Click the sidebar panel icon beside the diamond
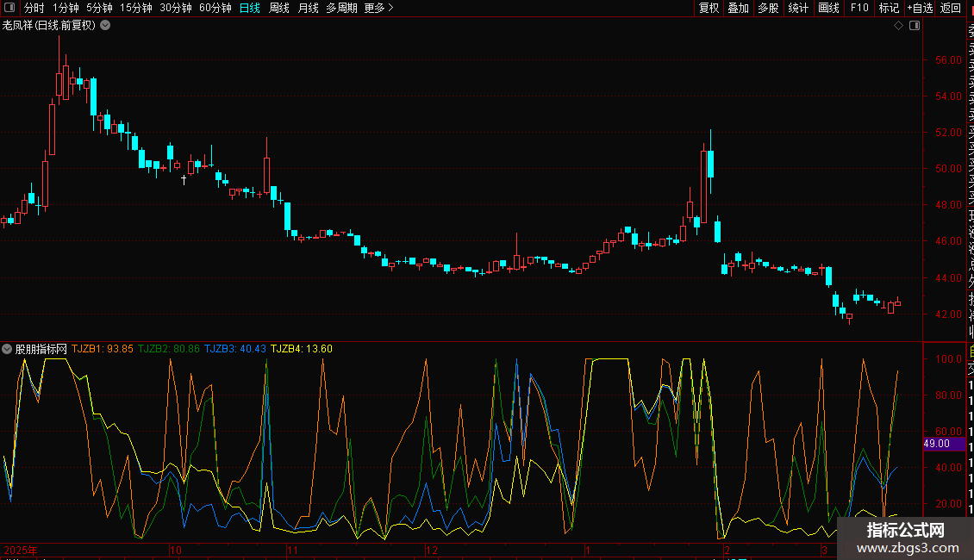This screenshot has width=974, height=560. click(x=915, y=26)
